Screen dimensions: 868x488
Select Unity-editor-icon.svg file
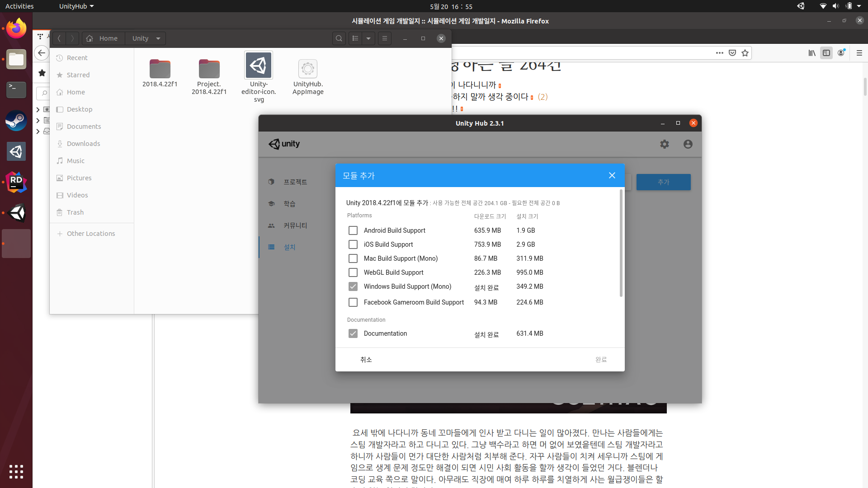pyautogui.click(x=259, y=77)
